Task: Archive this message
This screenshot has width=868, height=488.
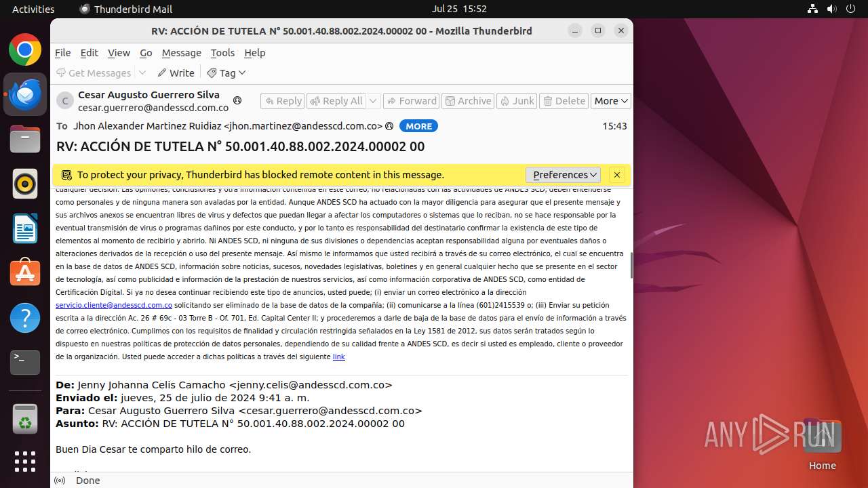Action: pyautogui.click(x=468, y=101)
